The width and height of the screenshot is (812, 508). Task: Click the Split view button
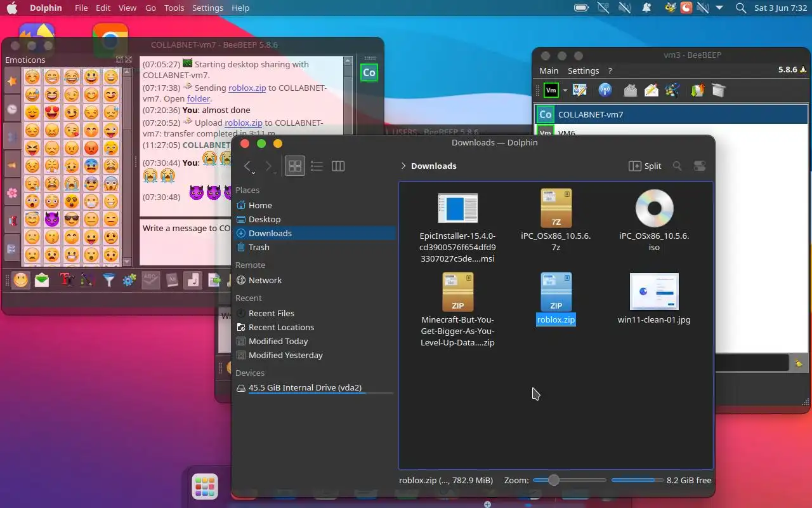(645, 166)
